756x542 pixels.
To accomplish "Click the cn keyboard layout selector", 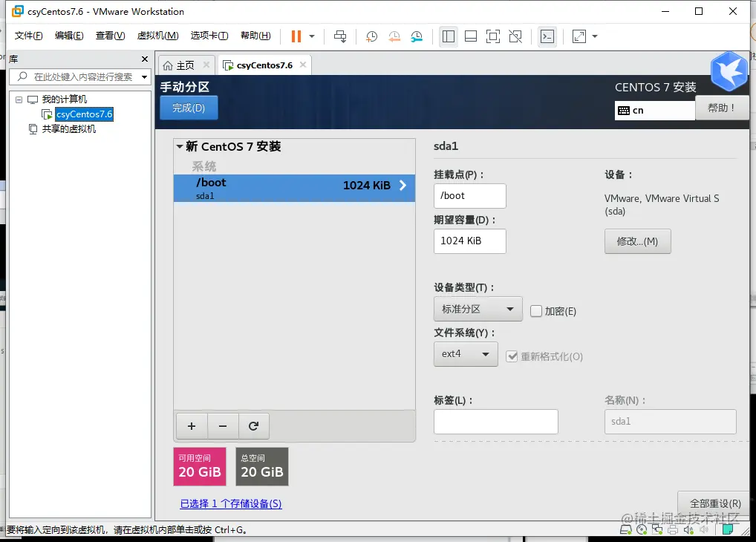I will [x=655, y=111].
